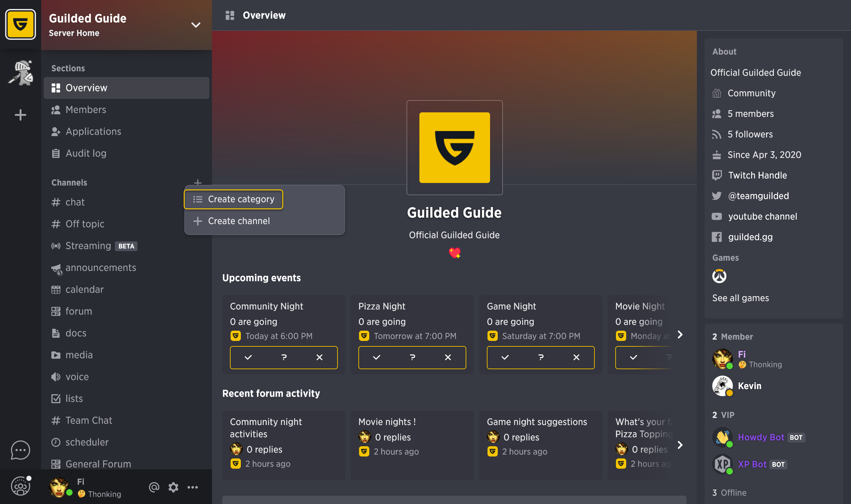Open more options ellipsis in user bar
This screenshot has width=851, height=504.
coord(193,487)
